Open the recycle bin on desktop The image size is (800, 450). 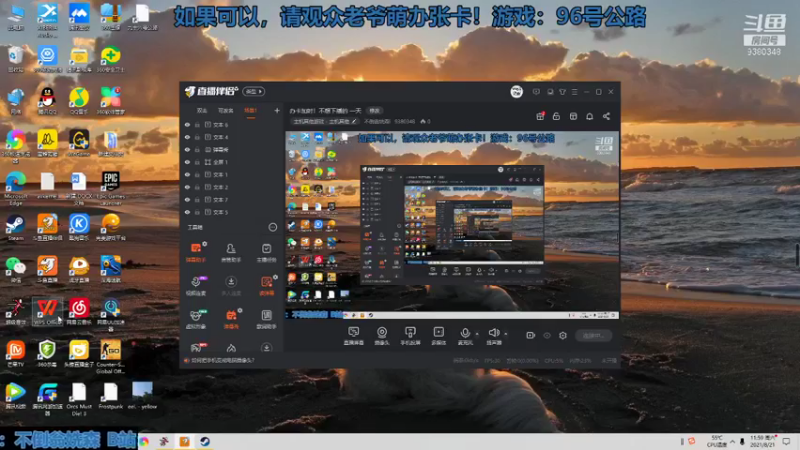pos(15,59)
